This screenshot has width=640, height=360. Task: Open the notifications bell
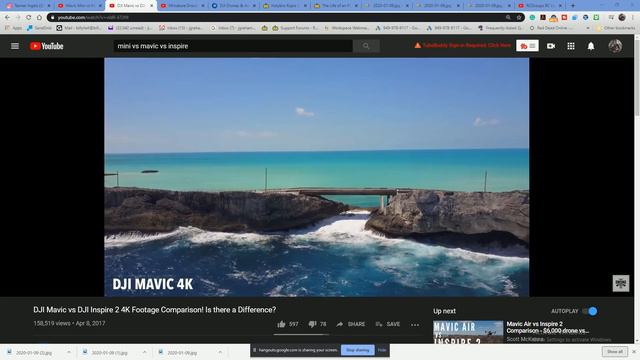591,46
